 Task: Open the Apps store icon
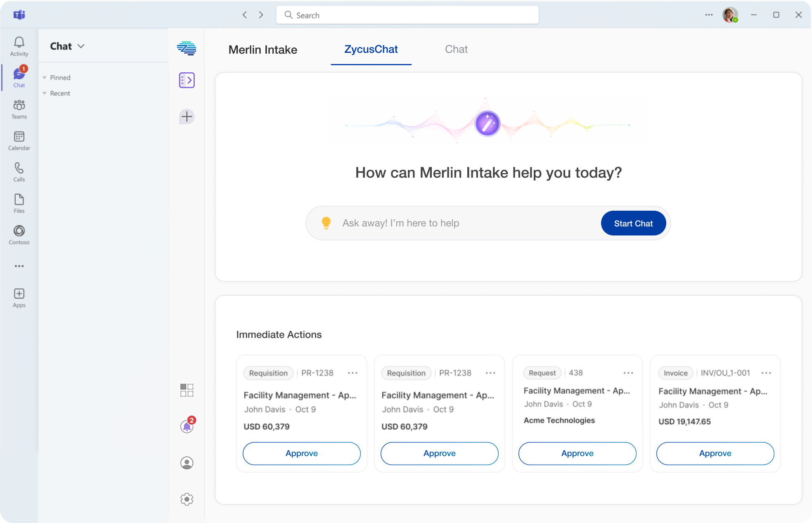pyautogui.click(x=19, y=298)
